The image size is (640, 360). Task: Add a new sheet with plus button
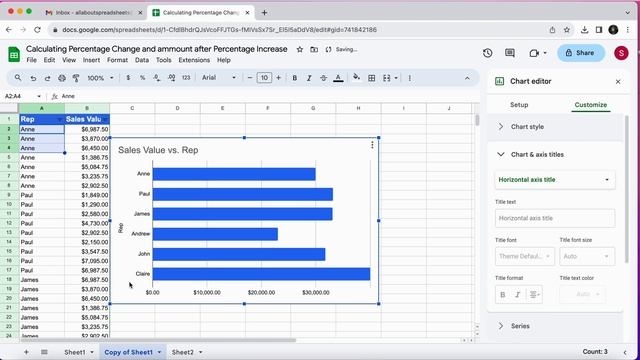pos(26,352)
